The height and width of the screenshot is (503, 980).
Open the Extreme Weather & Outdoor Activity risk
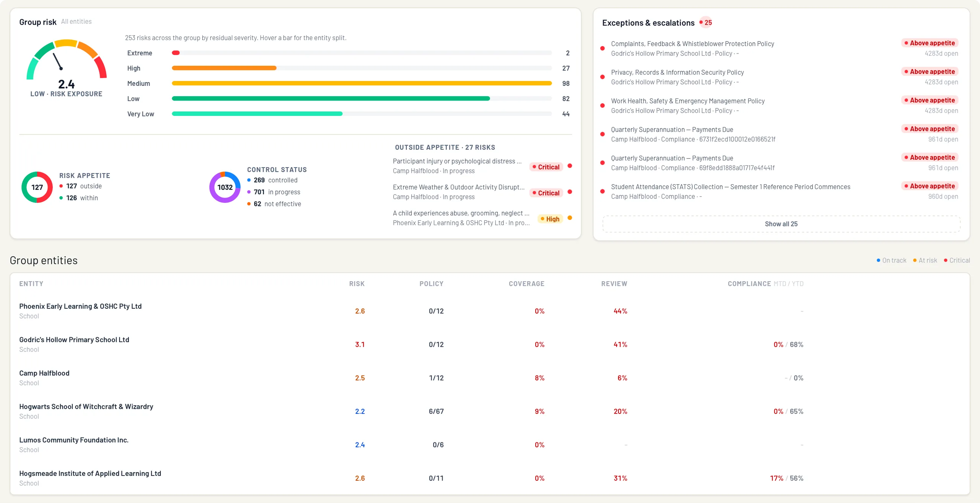point(483,192)
